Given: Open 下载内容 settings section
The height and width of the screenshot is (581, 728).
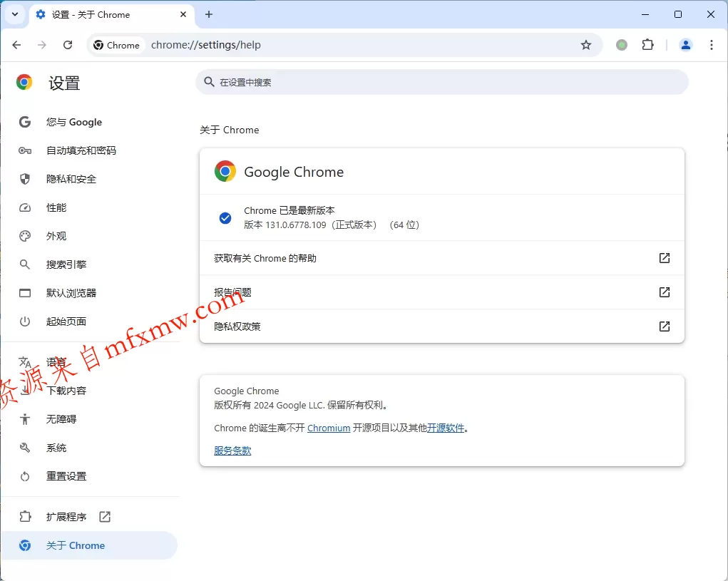Looking at the screenshot, I should coord(91,391).
